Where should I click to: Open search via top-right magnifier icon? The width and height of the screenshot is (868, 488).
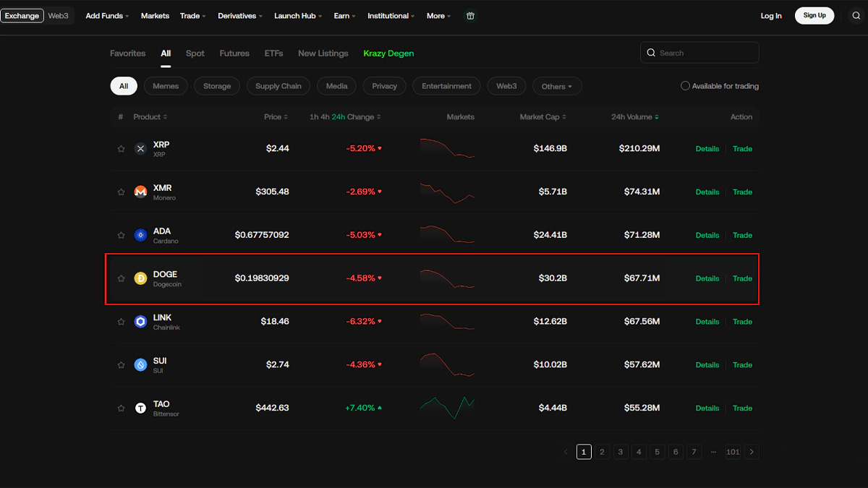click(856, 16)
